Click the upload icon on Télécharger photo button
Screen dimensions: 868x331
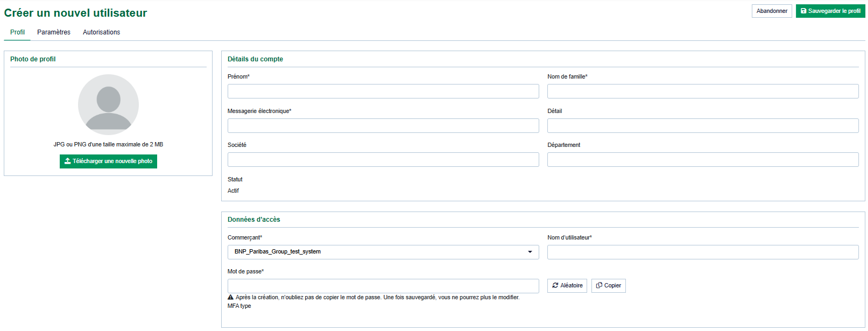(x=68, y=161)
